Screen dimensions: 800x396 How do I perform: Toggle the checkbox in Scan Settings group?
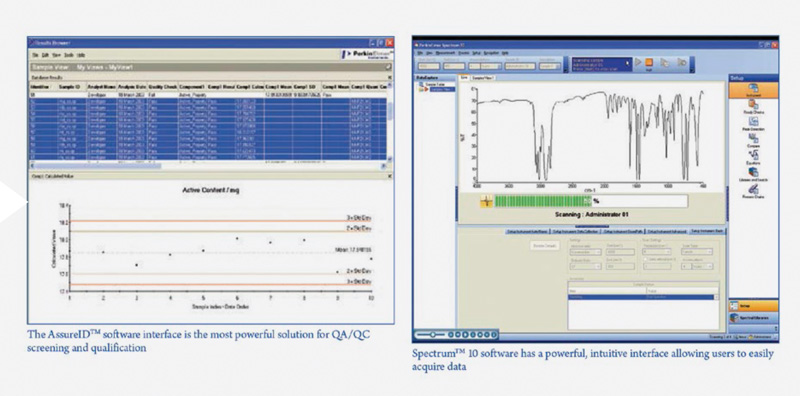click(x=646, y=260)
